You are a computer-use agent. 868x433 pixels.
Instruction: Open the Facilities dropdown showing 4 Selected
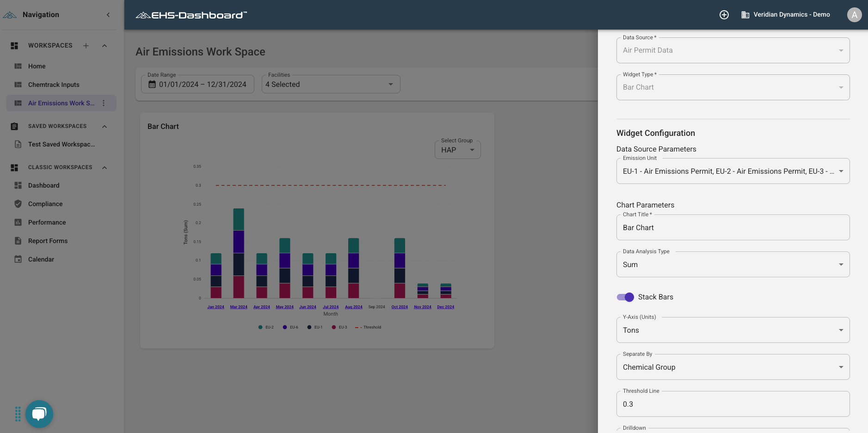click(x=330, y=84)
